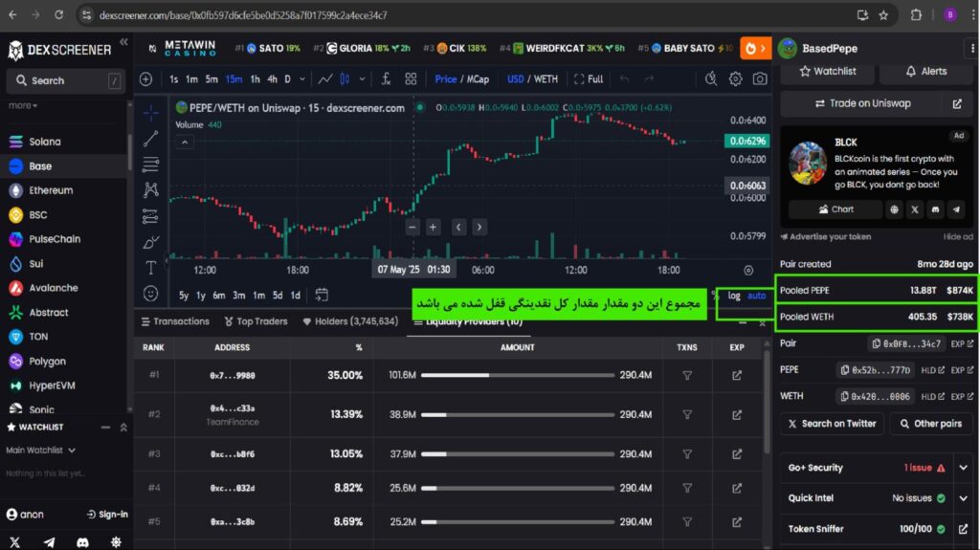This screenshot has width=980, height=550.
Task: Open the explorer link for rank #1 provider
Action: 737,375
